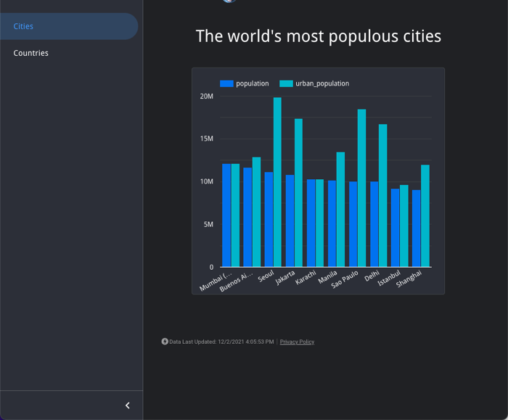
Task: Click the Istanbul axis label
Action: point(390,279)
